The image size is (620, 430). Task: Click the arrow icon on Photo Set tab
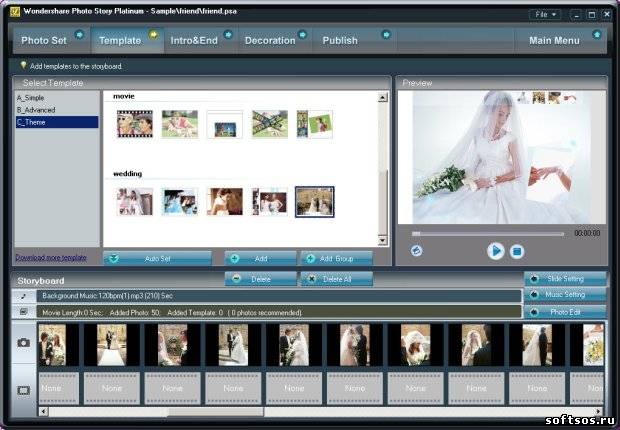(x=79, y=35)
